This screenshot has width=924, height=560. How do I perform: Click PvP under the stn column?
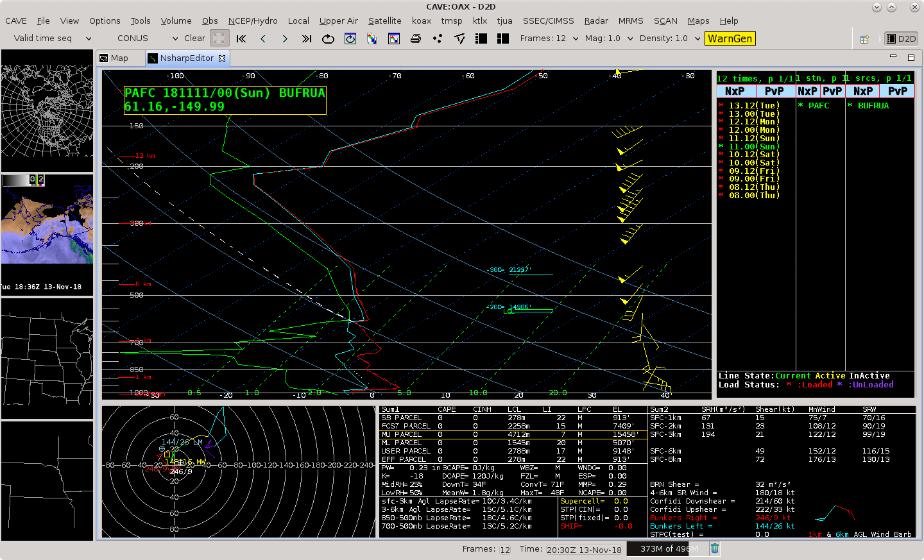(x=832, y=91)
